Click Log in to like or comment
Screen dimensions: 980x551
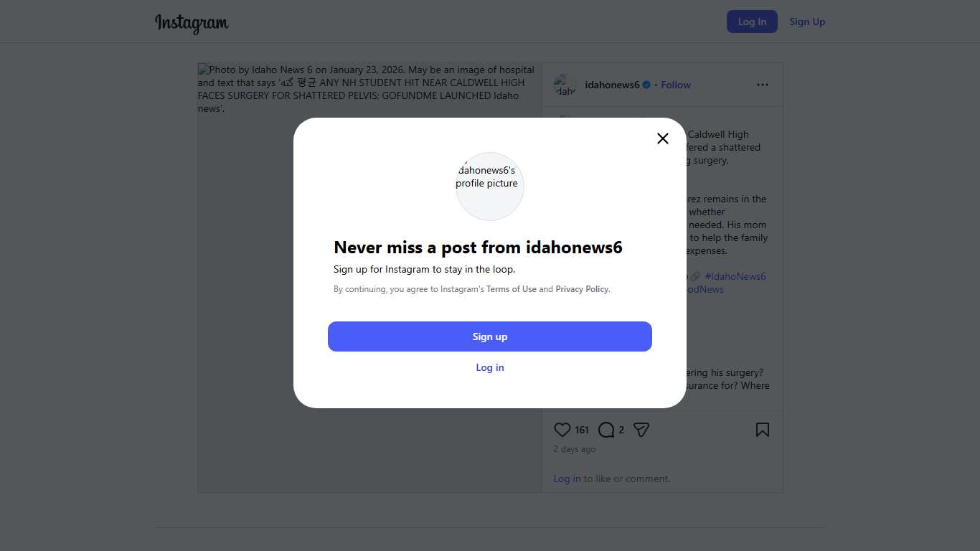[567, 479]
